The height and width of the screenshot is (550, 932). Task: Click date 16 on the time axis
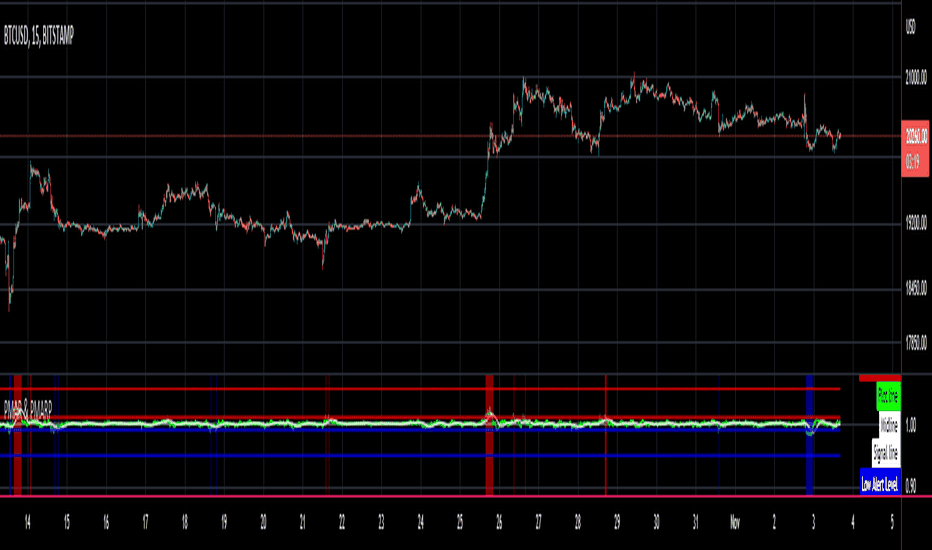point(106,522)
